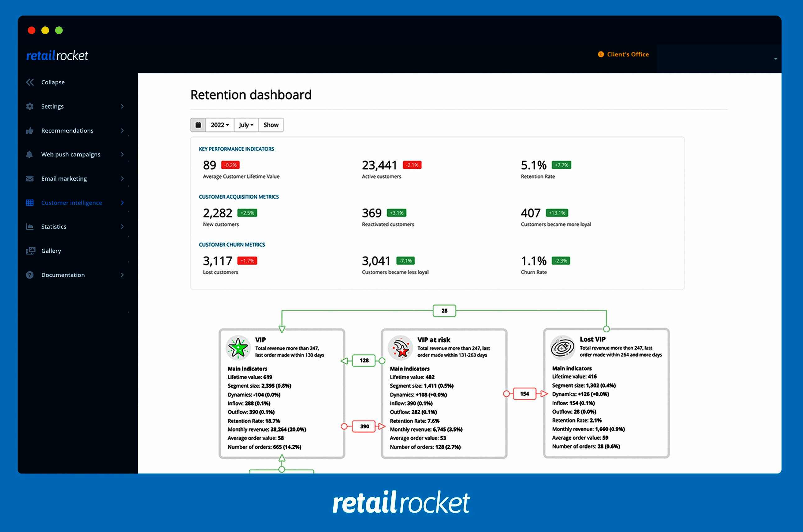Click the Recommendations thumbs-up icon
Screen dimensions: 803x532
pyautogui.click(x=30, y=130)
